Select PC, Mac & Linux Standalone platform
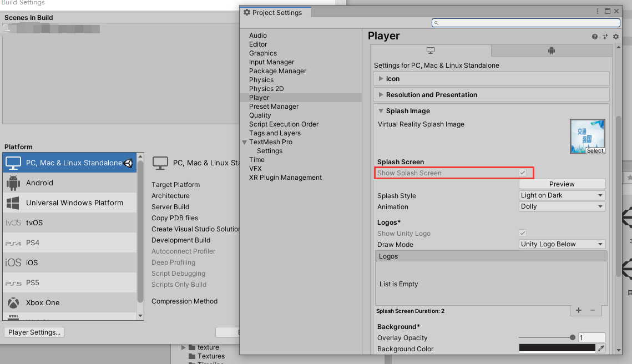Image resolution: width=632 pixels, height=364 pixels. coord(70,163)
